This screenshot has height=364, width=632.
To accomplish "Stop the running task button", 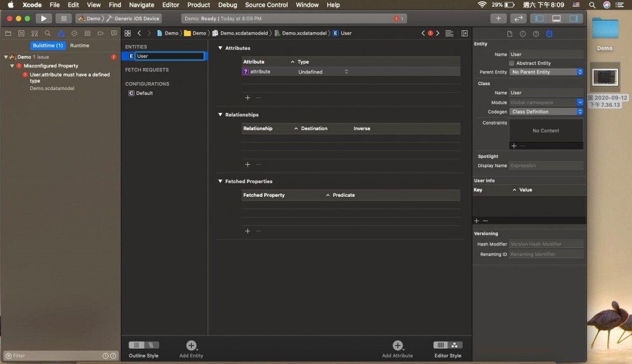I will click(64, 19).
